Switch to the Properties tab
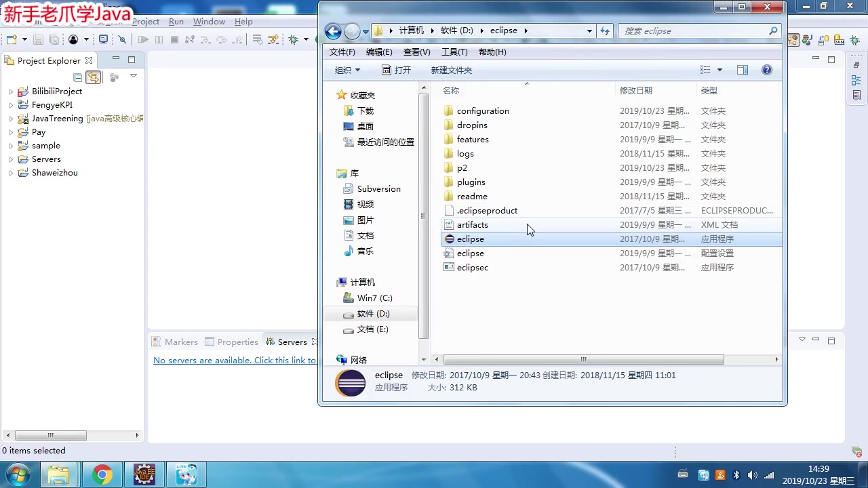This screenshot has height=488, width=868. pos(231,342)
